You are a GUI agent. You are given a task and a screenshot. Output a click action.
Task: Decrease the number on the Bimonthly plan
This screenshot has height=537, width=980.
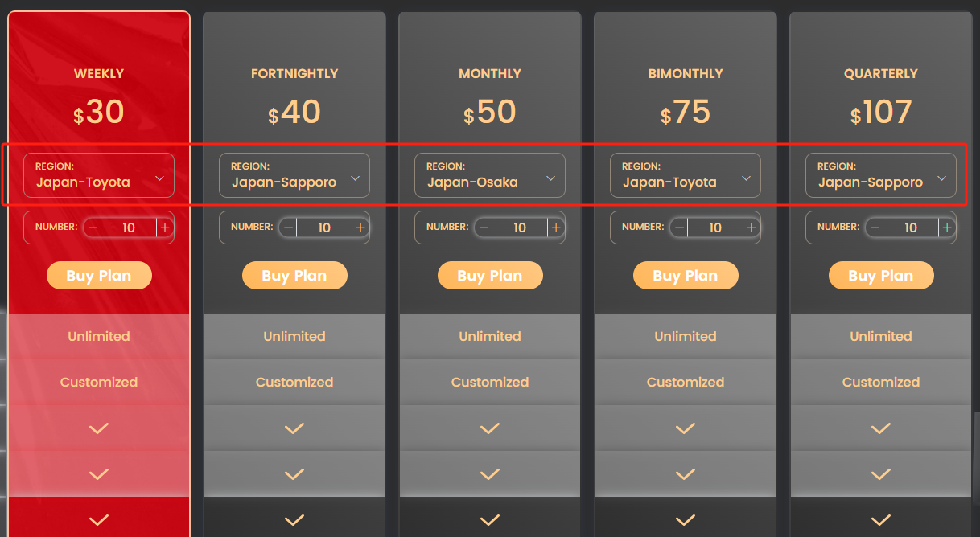(x=678, y=228)
